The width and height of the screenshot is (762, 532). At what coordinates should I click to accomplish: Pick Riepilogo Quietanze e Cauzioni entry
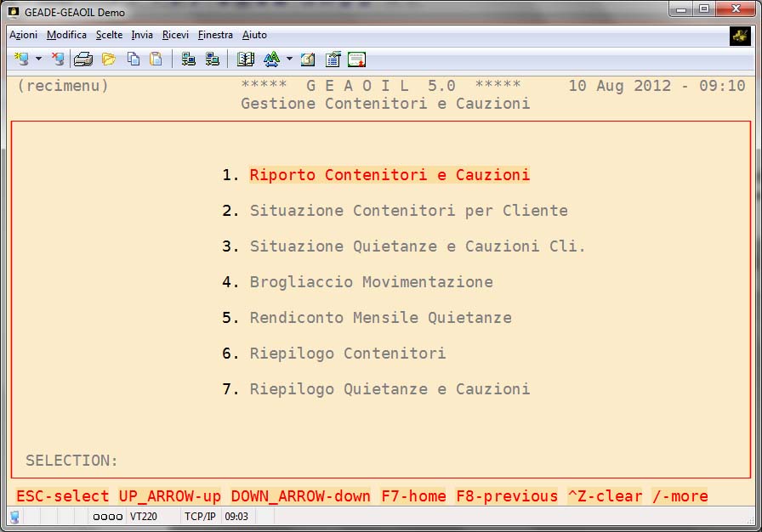389,389
